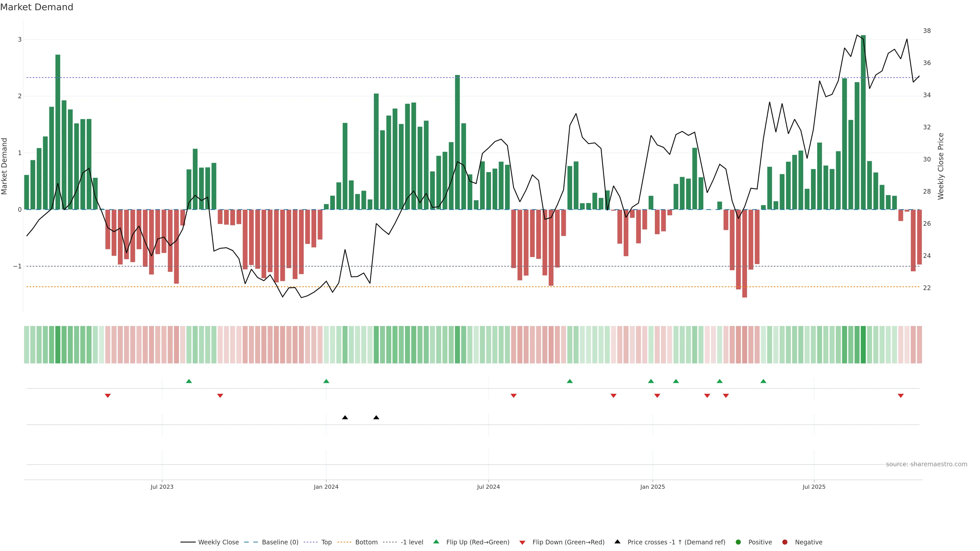This screenshot has height=551, width=980.
Task: Click darkest green heatmap cell on right
Action: pos(863,345)
